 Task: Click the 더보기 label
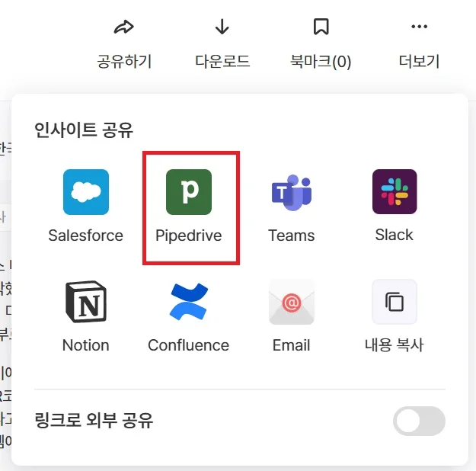(419, 62)
